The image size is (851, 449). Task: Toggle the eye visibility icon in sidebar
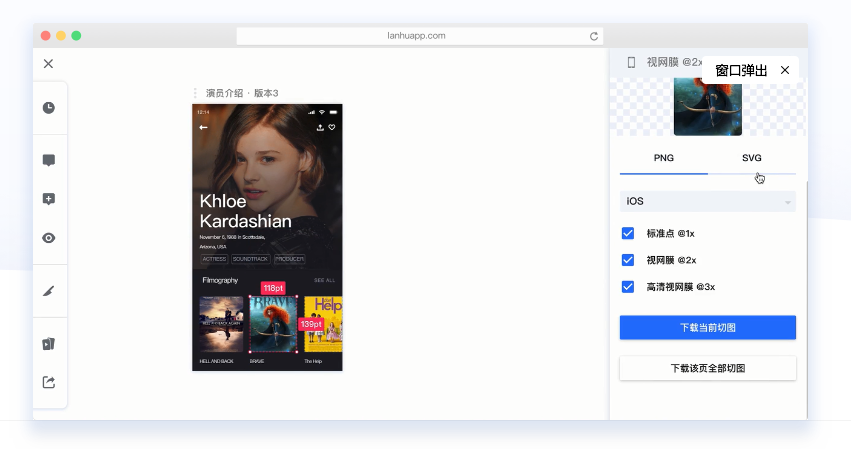(49, 238)
